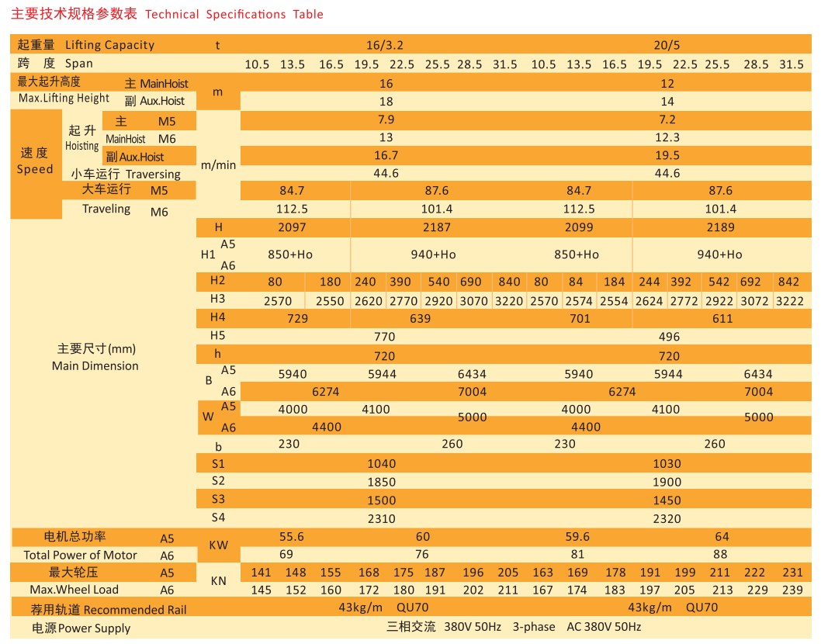Click the H5 row label
This screenshot has height=644, width=821.
(218, 335)
